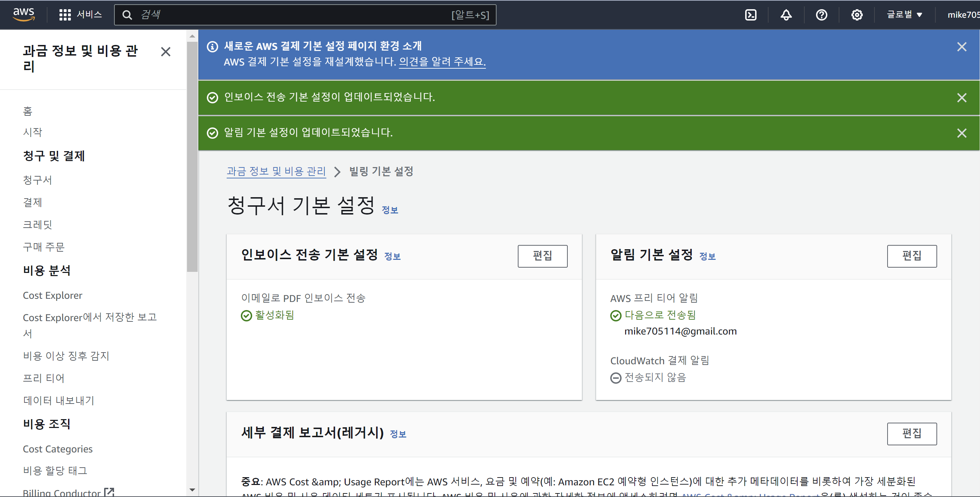Open the CloudShell terminal icon
The height and width of the screenshot is (497, 980).
tap(750, 15)
